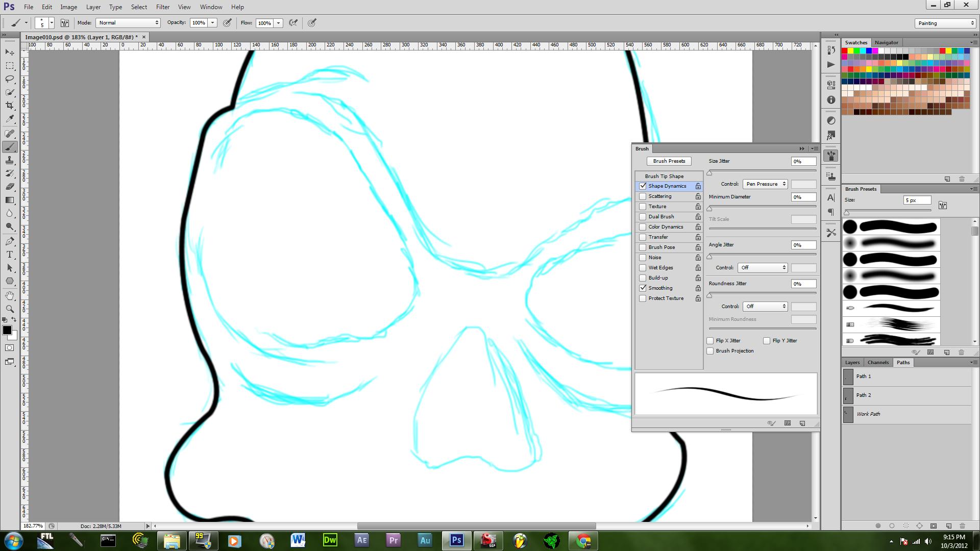Select the Blur tool
The width and height of the screenshot is (980, 551).
10,213
